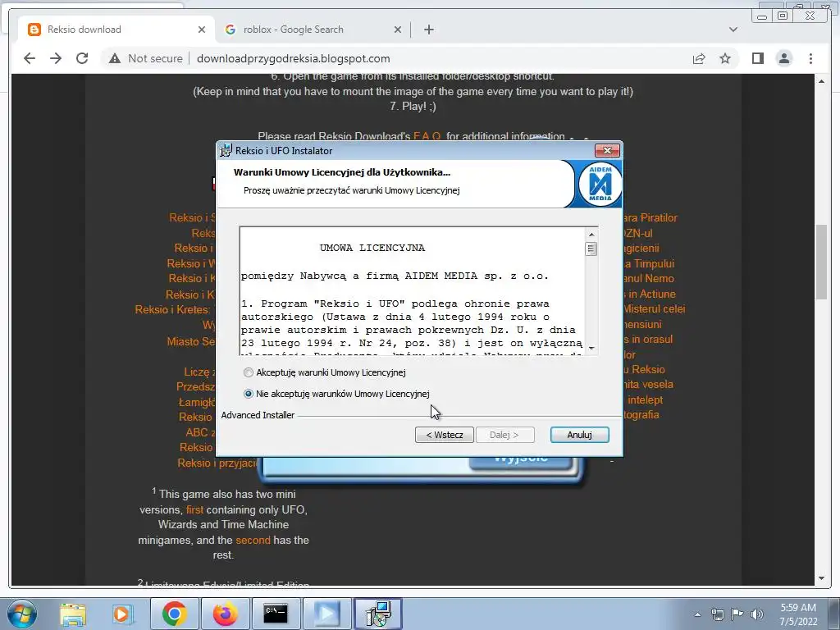Click 'Reksio i przyjaciele' link at bottom left
Viewport: 840px width, 630px height.
tap(217, 463)
